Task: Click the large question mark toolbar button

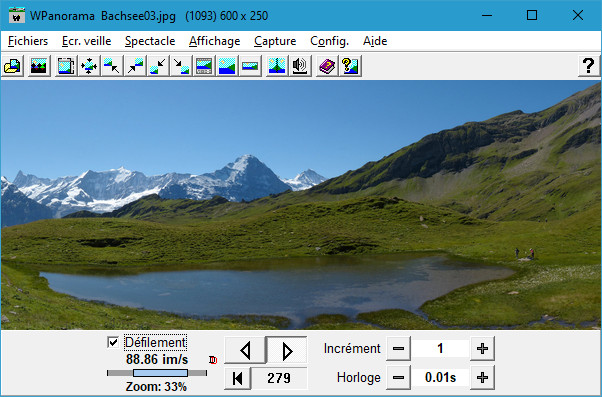Action: tap(589, 66)
